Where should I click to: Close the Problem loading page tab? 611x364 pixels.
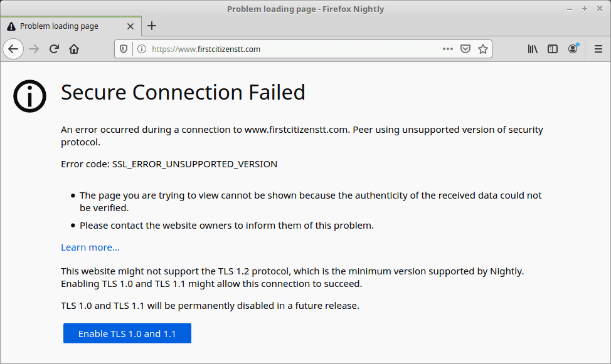pyautogui.click(x=130, y=26)
